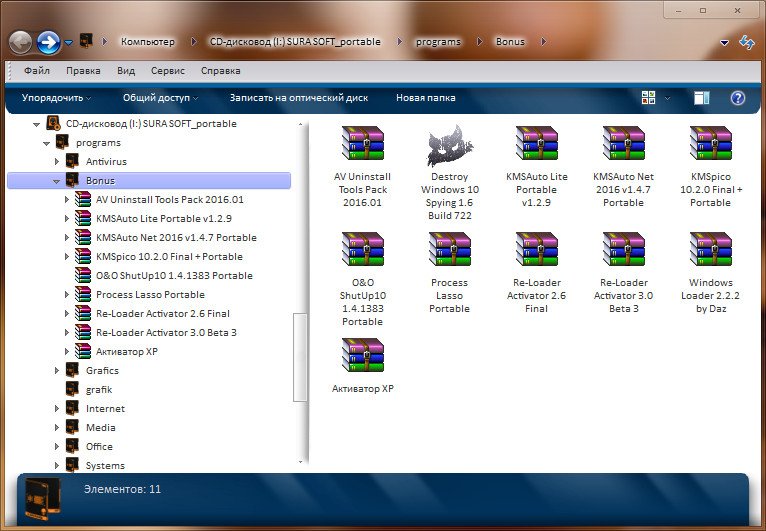Viewport: 766px width, 531px height.
Task: Open the address bar history dropdown
Action: pos(724,43)
